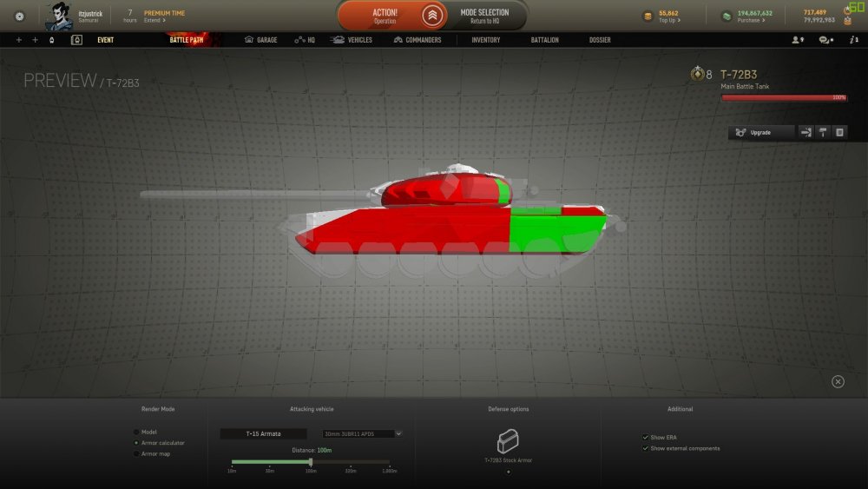
Task: Start the ACTION! Operation button
Action: click(385, 16)
